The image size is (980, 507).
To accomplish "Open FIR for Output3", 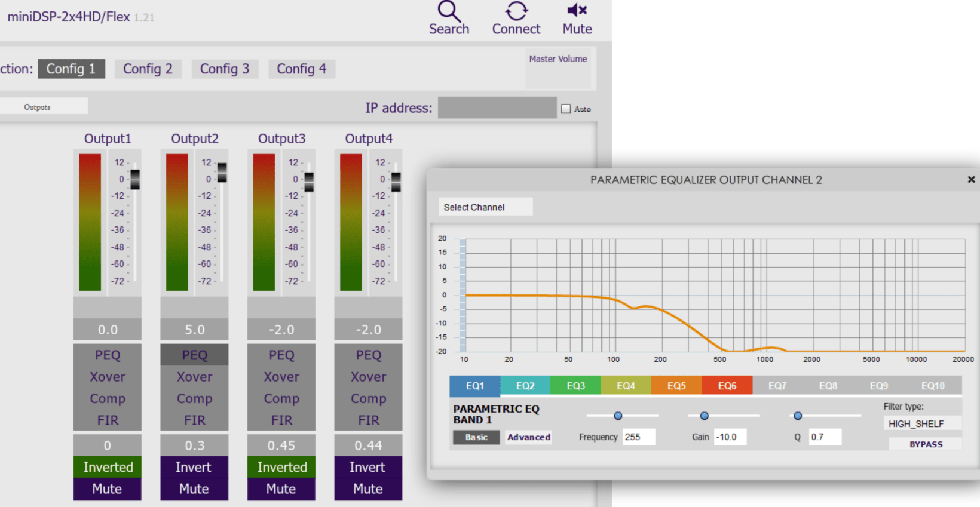I will (x=281, y=420).
